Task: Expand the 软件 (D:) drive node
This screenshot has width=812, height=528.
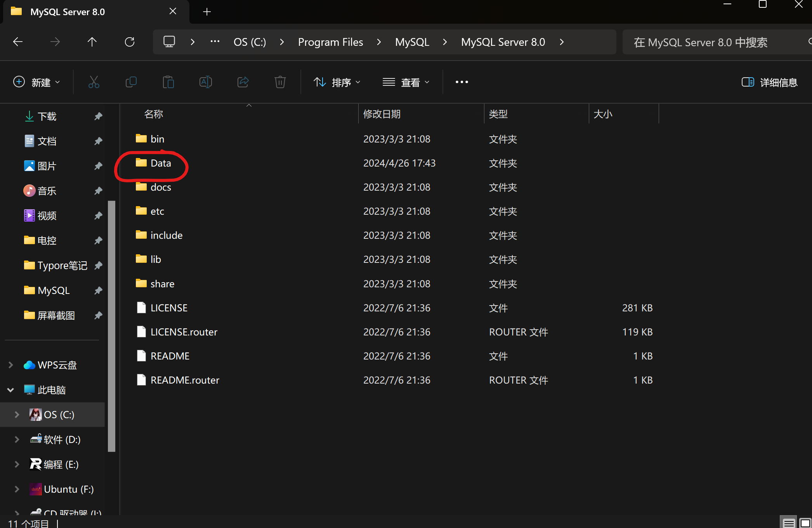Action: (x=17, y=439)
